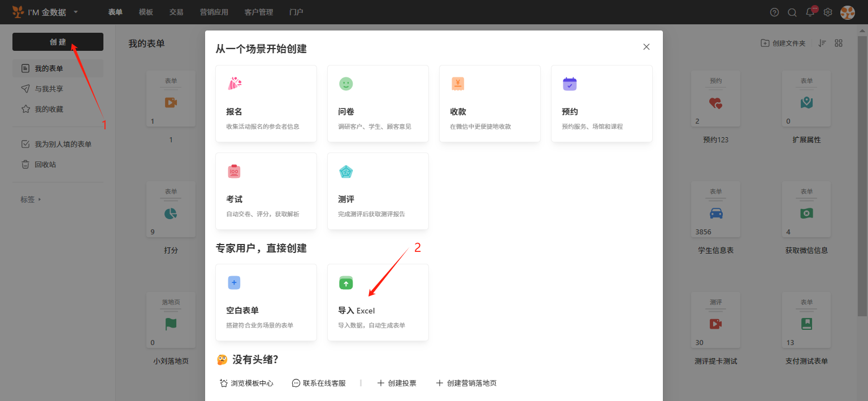Select 我的表单 in the sidebar
Screen dimensions: 868x401
tap(58, 68)
